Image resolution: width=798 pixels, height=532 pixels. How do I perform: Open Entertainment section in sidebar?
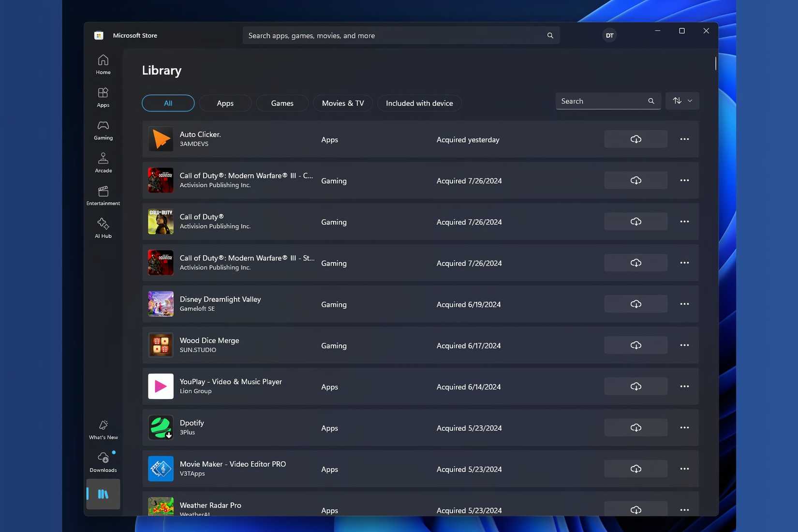103,195
